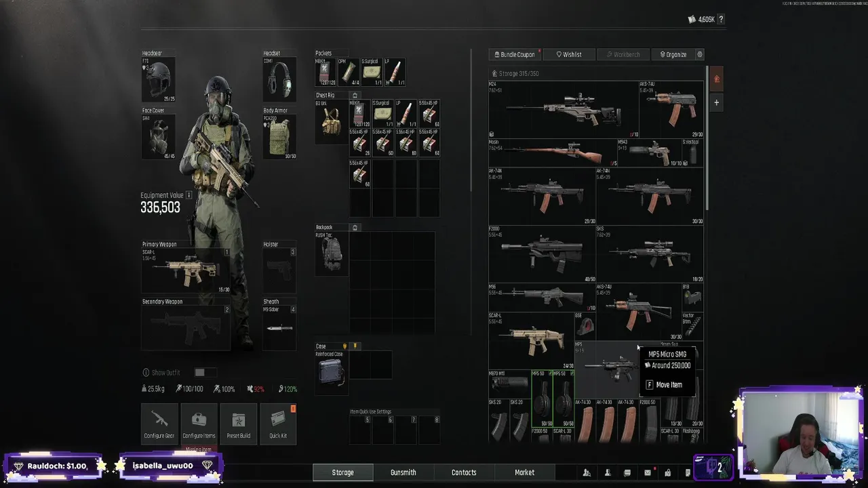This screenshot has height=488, width=868.
Task: Open Configure Gear
Action: tap(159, 423)
